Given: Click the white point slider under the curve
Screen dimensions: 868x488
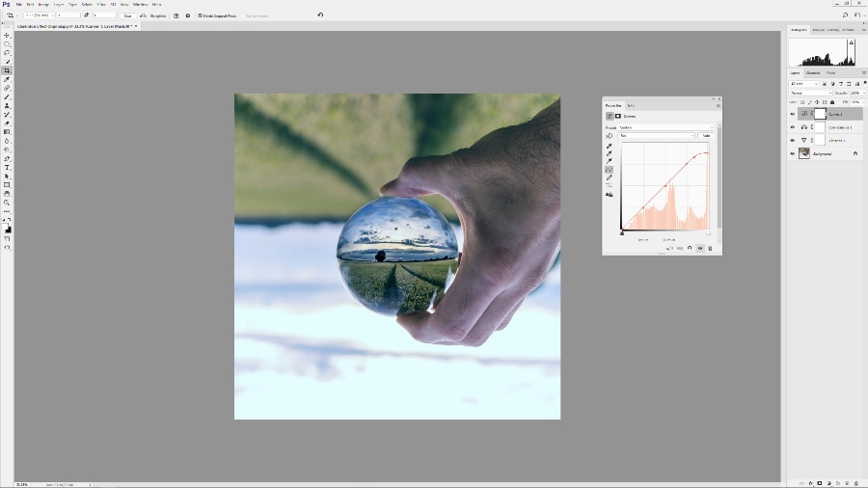Looking at the screenshot, I should pos(708,232).
